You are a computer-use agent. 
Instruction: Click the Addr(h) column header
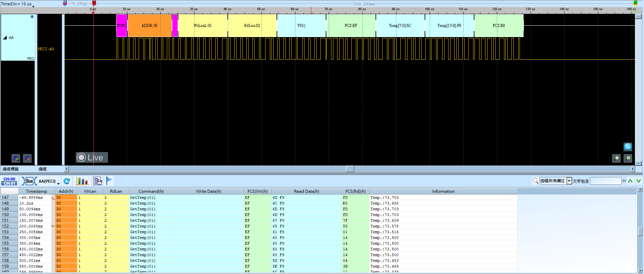66,191
